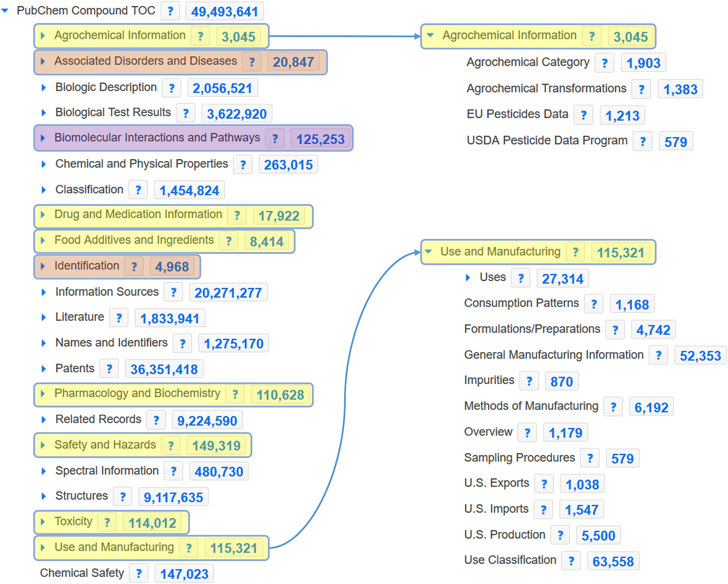Select the Overview entry

point(488,432)
